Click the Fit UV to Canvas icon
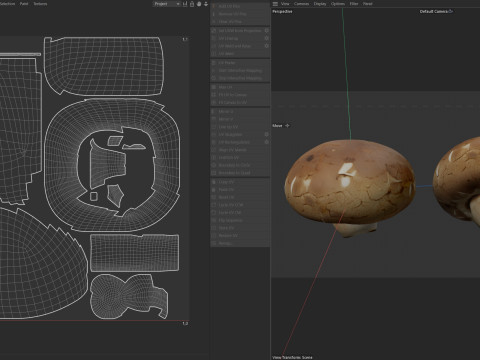The height and width of the screenshot is (360, 480). tap(214, 95)
